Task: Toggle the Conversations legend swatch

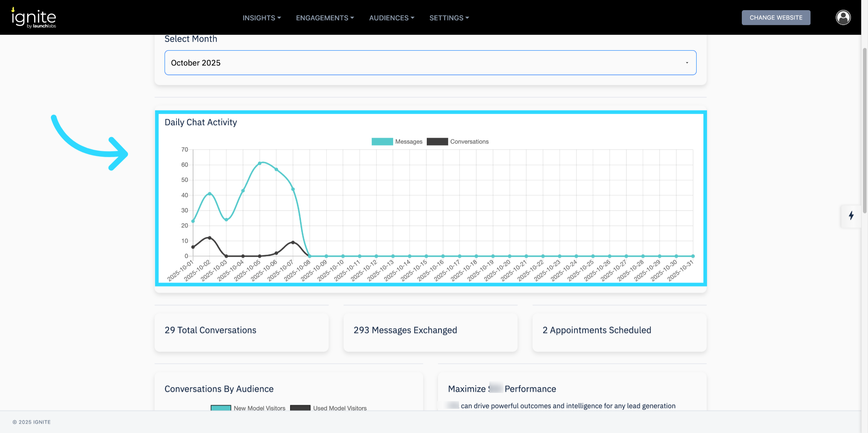Action: pyautogui.click(x=437, y=141)
